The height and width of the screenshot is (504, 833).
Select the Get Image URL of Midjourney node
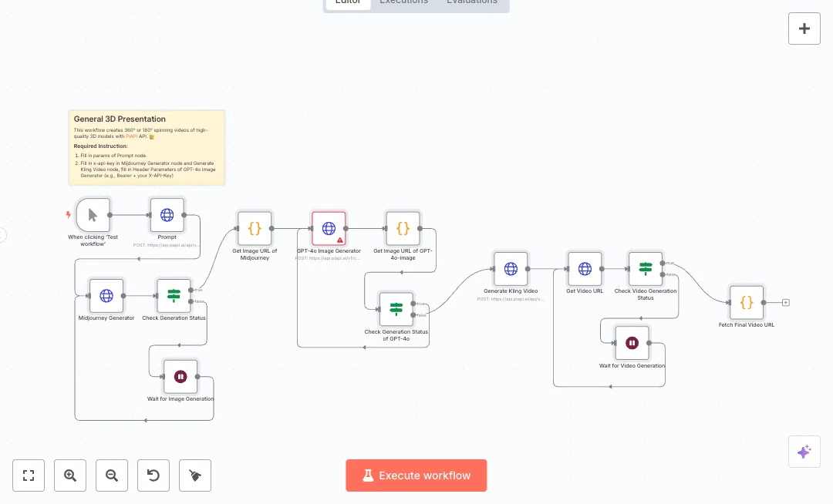coord(255,228)
